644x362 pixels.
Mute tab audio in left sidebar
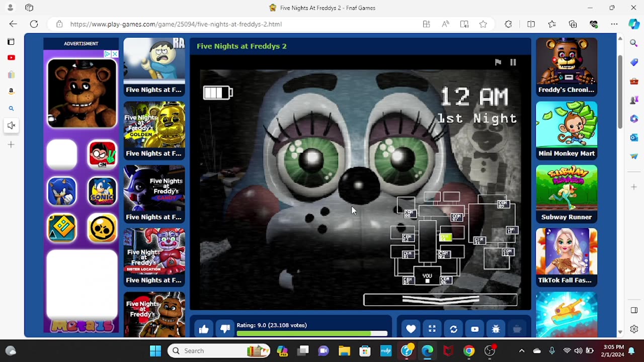(11, 125)
